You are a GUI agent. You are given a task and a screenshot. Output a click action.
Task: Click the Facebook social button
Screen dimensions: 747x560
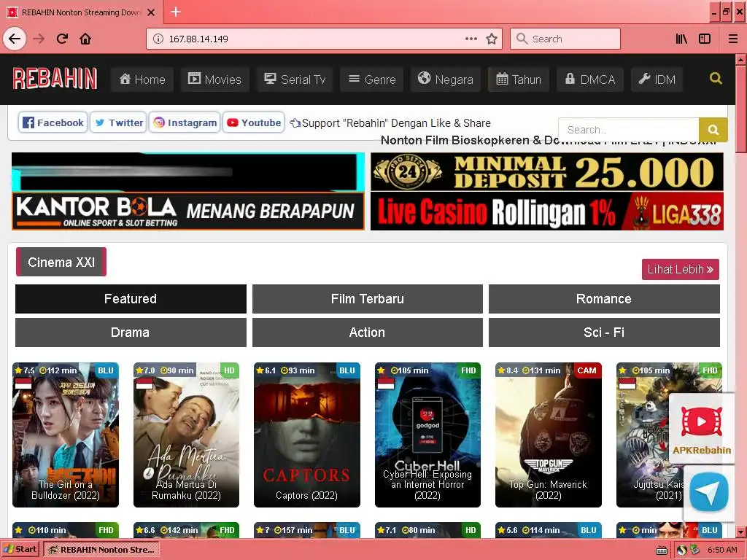(x=53, y=122)
